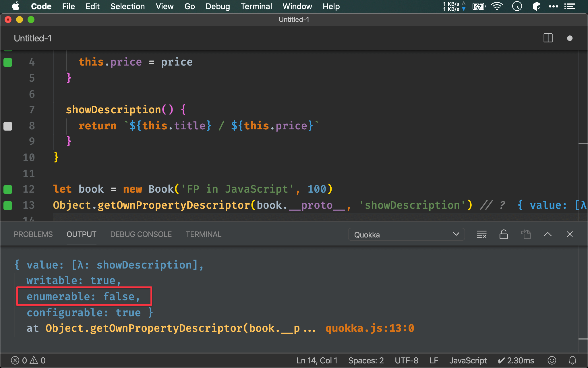
Task: Open errors and warnings count
Action: pyautogui.click(x=28, y=360)
